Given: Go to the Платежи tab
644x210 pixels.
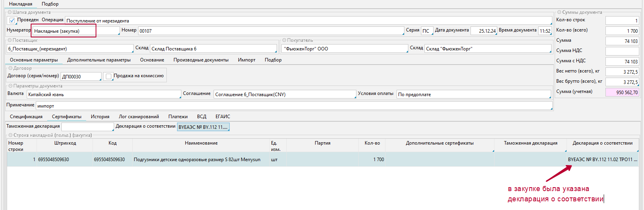Looking at the screenshot, I should click(x=178, y=117).
